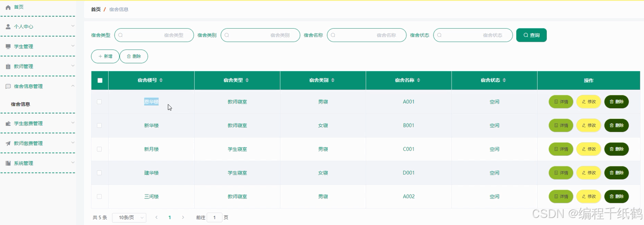Focus the 宿舍类别 search input
The width and height of the screenshot is (644, 225).
260,35
